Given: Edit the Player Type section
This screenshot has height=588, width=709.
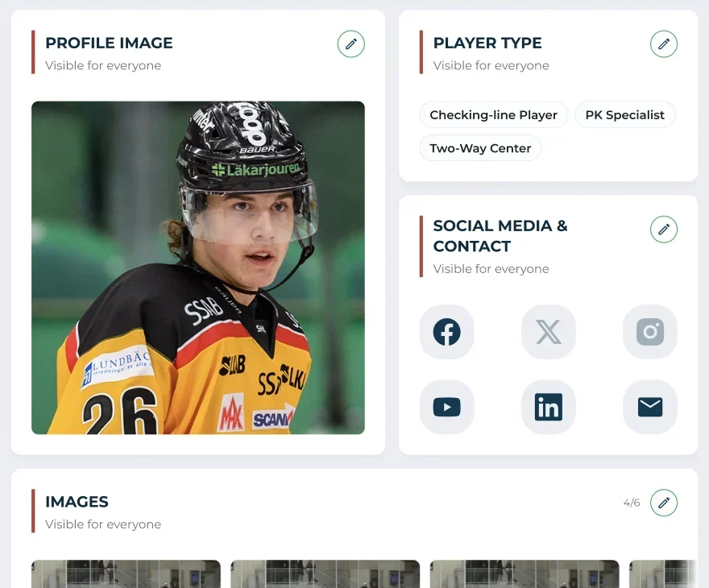Looking at the screenshot, I should (x=663, y=43).
